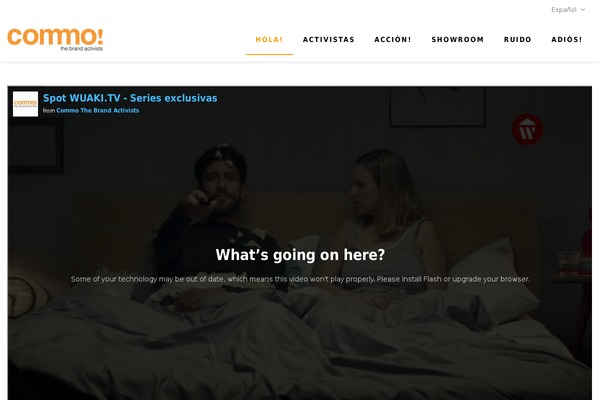
Task: Go to the HOLA! nav tab
Action: click(269, 39)
